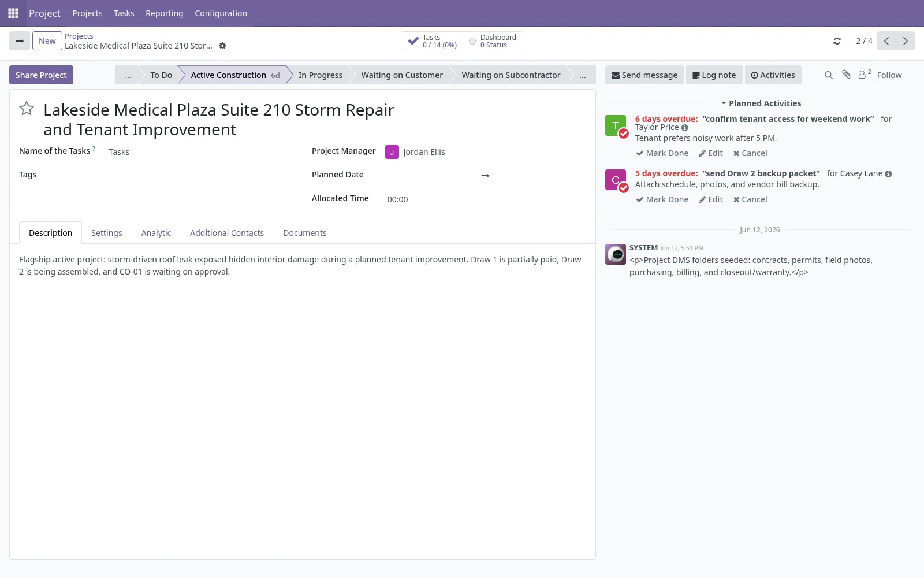Image resolution: width=924 pixels, height=578 pixels.
Task: Click the description text area
Action: (303, 266)
